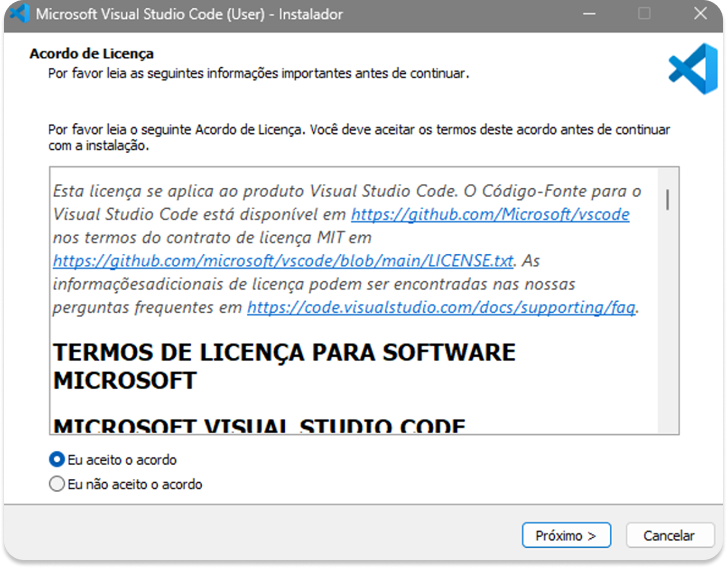This screenshot has height=568, width=727.
Task: Open the github.com/Microsoft/vscode link
Action: pyautogui.click(x=490, y=214)
